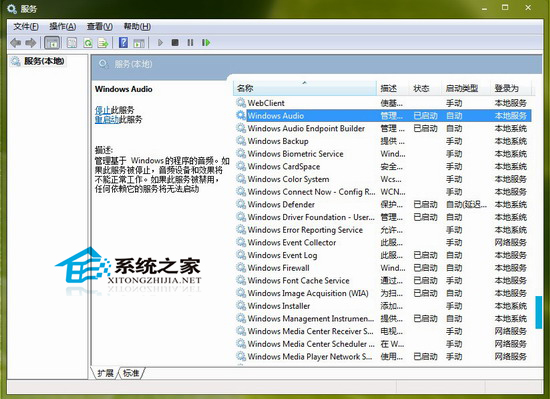Select the Windows Audio service name

click(276, 116)
